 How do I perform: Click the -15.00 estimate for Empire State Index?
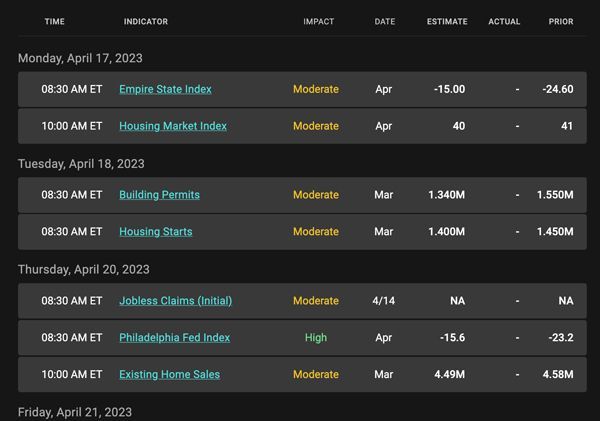pyautogui.click(x=450, y=89)
